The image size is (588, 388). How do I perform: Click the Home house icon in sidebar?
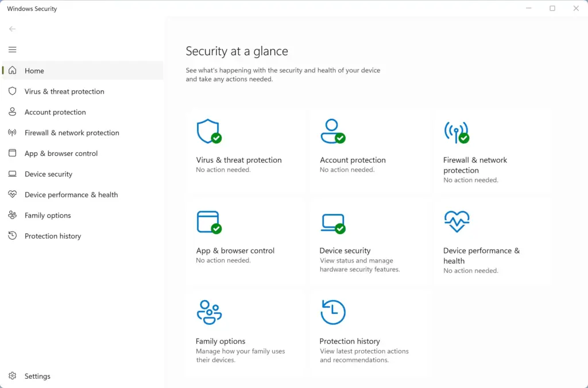click(13, 71)
